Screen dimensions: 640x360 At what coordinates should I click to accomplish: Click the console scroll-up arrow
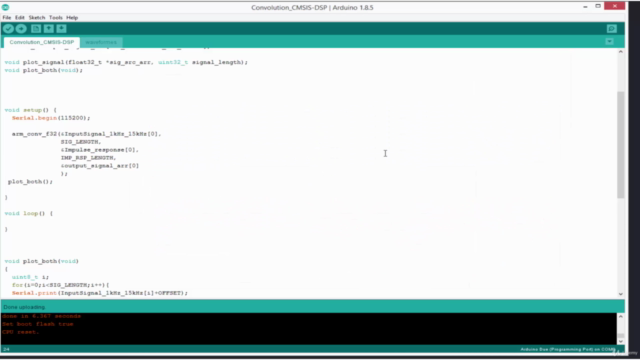click(x=620, y=316)
